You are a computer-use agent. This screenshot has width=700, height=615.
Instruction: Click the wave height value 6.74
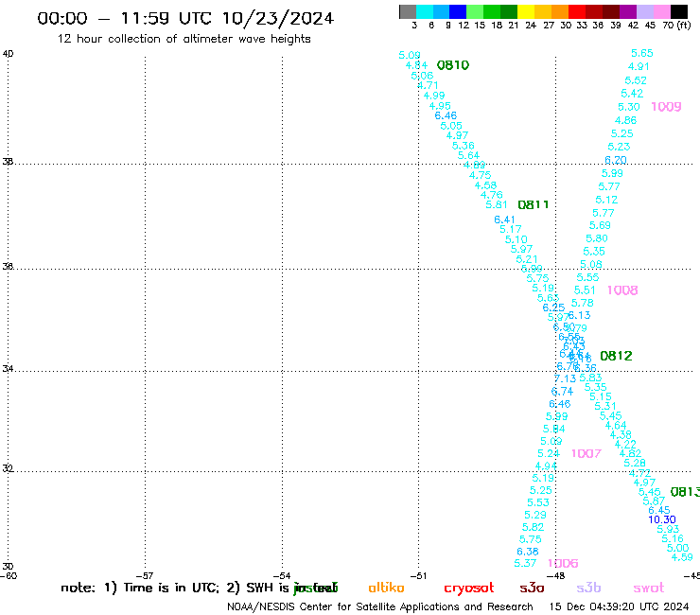(562, 392)
